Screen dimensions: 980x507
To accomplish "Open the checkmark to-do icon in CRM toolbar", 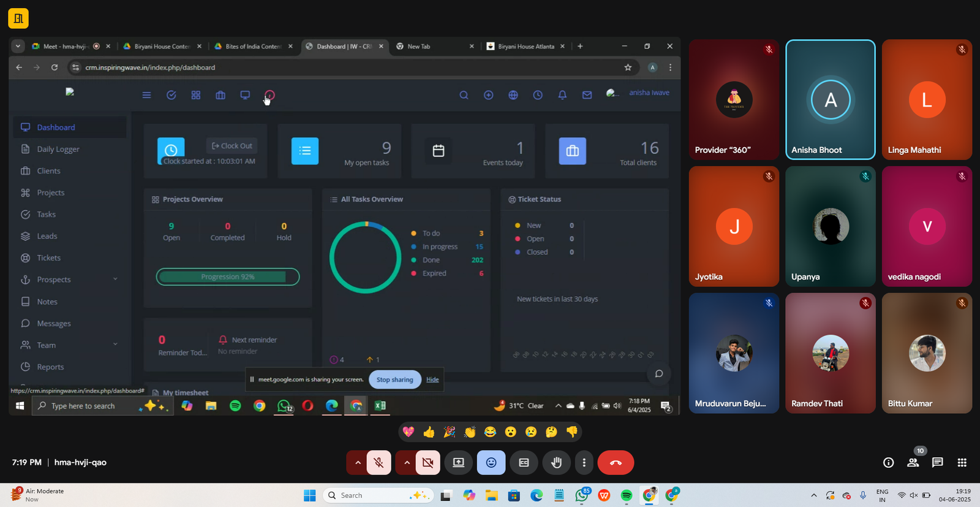I will [x=171, y=95].
